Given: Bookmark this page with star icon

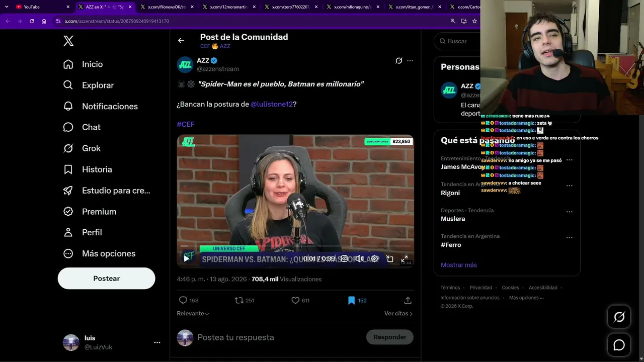Looking at the screenshot, I should (474, 21).
